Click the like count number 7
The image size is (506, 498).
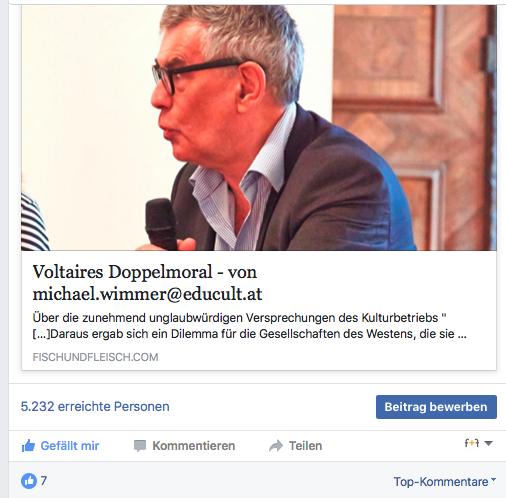tap(44, 481)
